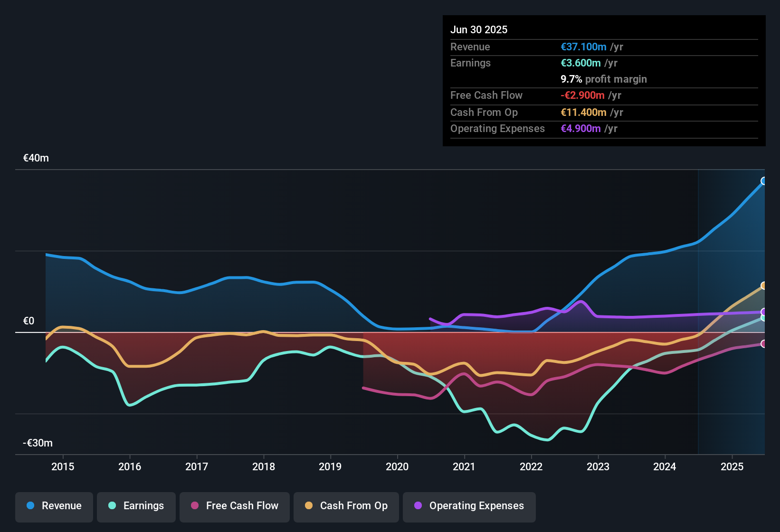Image resolution: width=780 pixels, height=532 pixels.
Task: Expand the Jun 30 2025 tooltip header
Action: pos(479,29)
